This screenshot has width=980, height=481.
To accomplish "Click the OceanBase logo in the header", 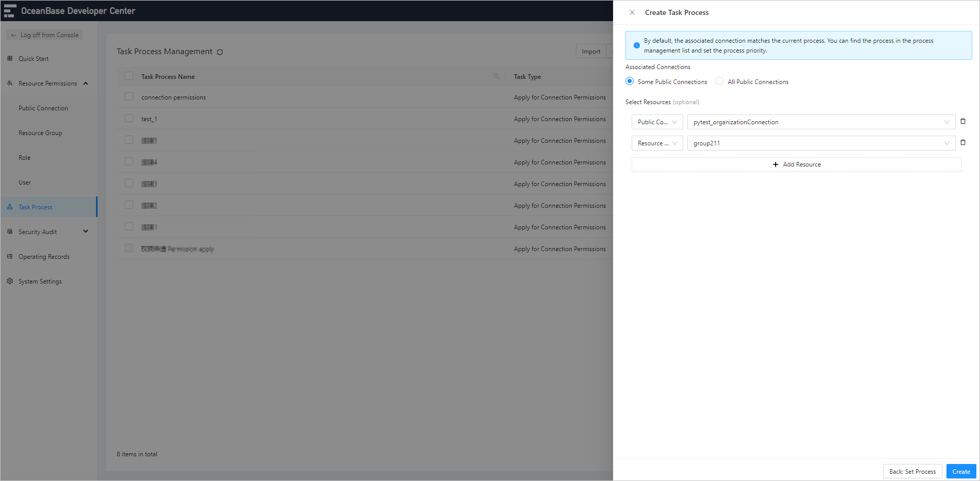I will (9, 10).
